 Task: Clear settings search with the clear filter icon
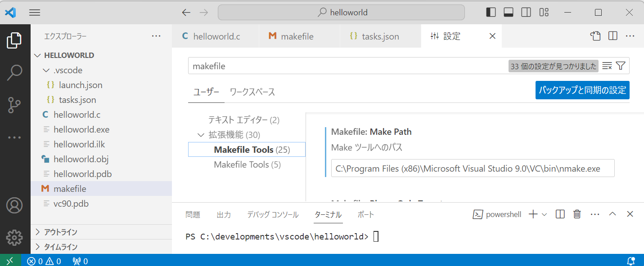click(x=606, y=66)
